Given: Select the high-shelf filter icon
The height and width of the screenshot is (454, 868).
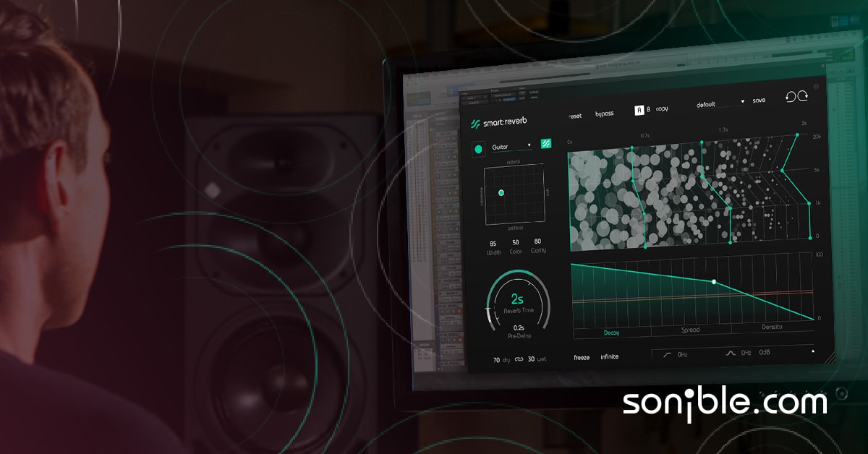Looking at the screenshot, I should coord(731,353).
